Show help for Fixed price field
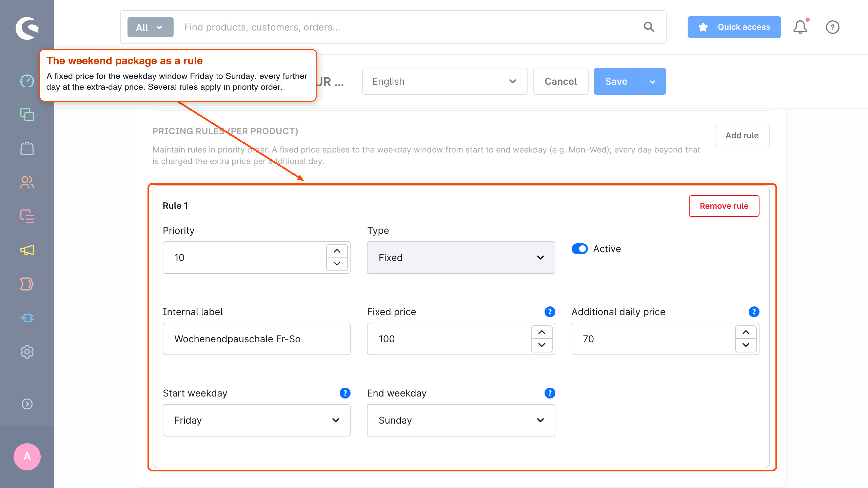868x488 pixels. pyautogui.click(x=550, y=312)
